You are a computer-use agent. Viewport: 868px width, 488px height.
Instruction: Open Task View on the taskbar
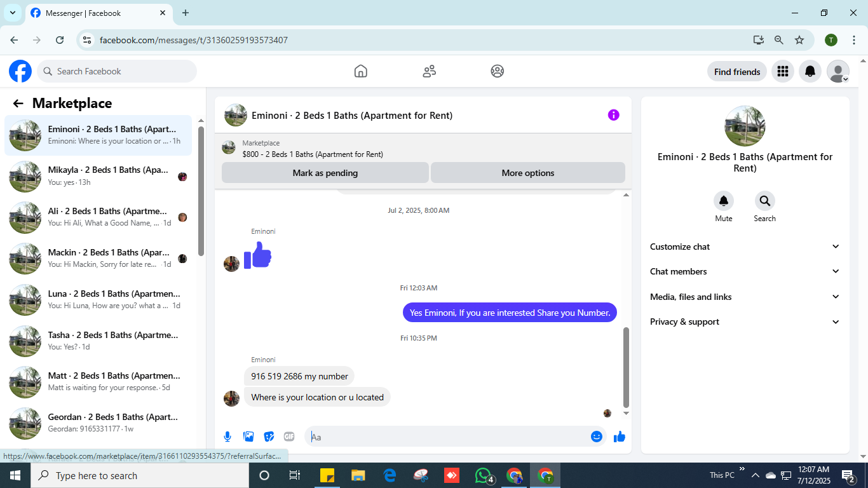[295, 475]
